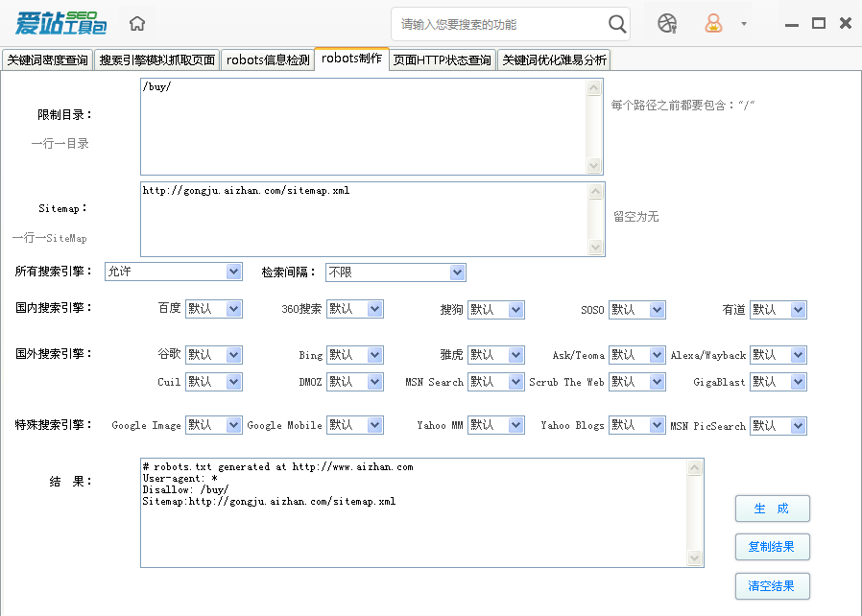This screenshot has height=616, width=862.
Task: Open the 百度 dropdown
Action: pyautogui.click(x=214, y=309)
